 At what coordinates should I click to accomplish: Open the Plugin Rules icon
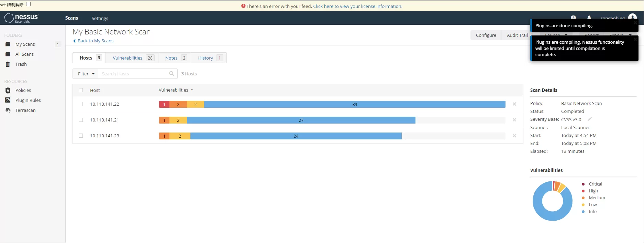pyautogui.click(x=8, y=100)
